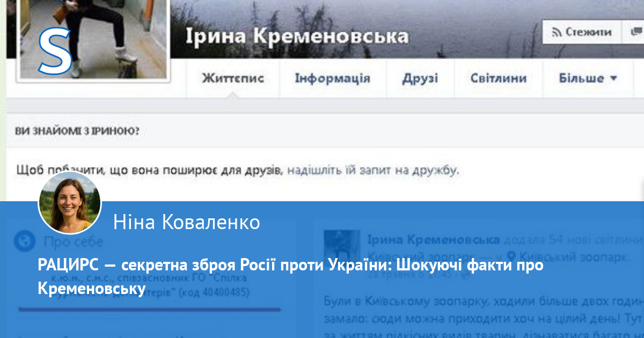Expand the Більше dropdown menu
This screenshot has height=338, width=644.
[x=588, y=78]
